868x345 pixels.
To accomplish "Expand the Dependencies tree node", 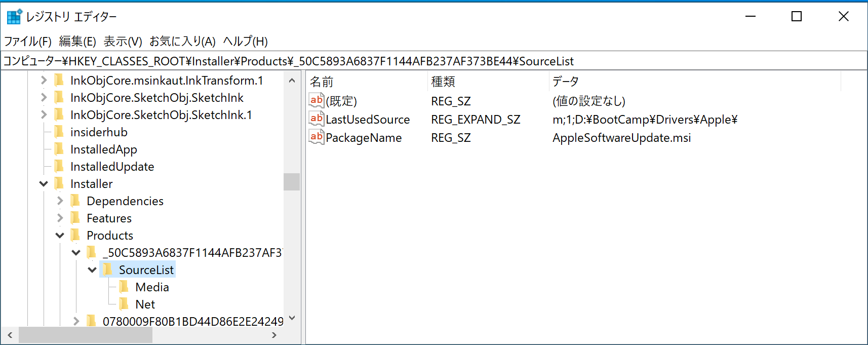I will click(60, 201).
